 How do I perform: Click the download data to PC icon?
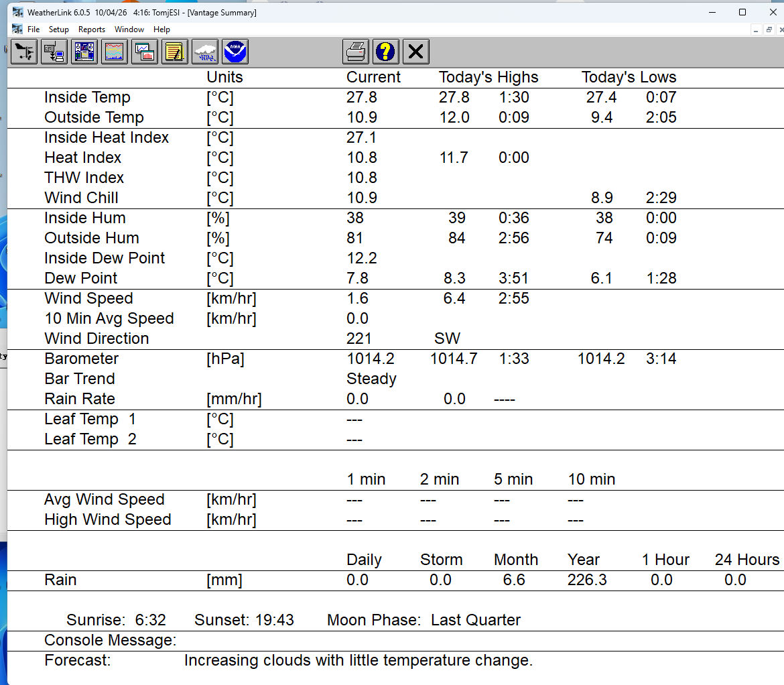(54, 52)
